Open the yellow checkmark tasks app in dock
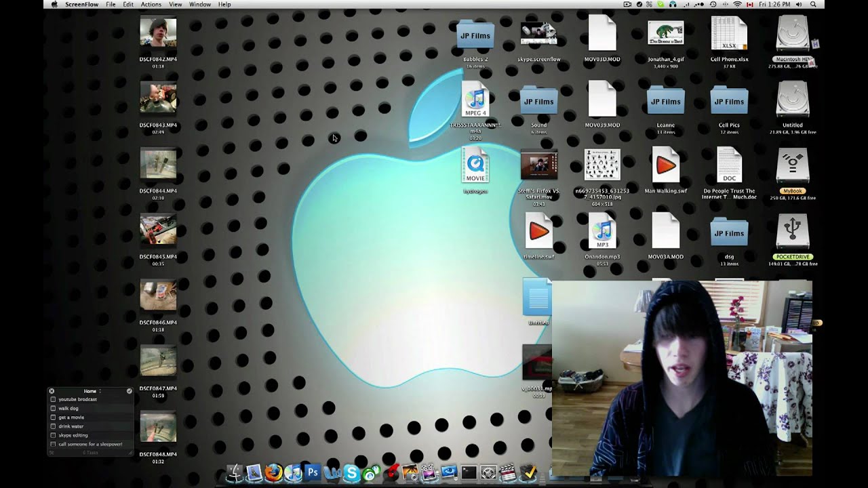The image size is (868, 488). coord(528,472)
